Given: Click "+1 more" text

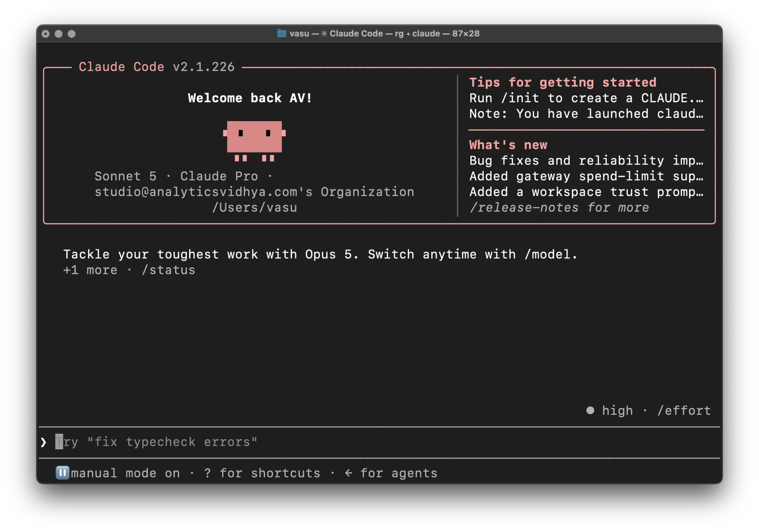Looking at the screenshot, I should 90,270.
